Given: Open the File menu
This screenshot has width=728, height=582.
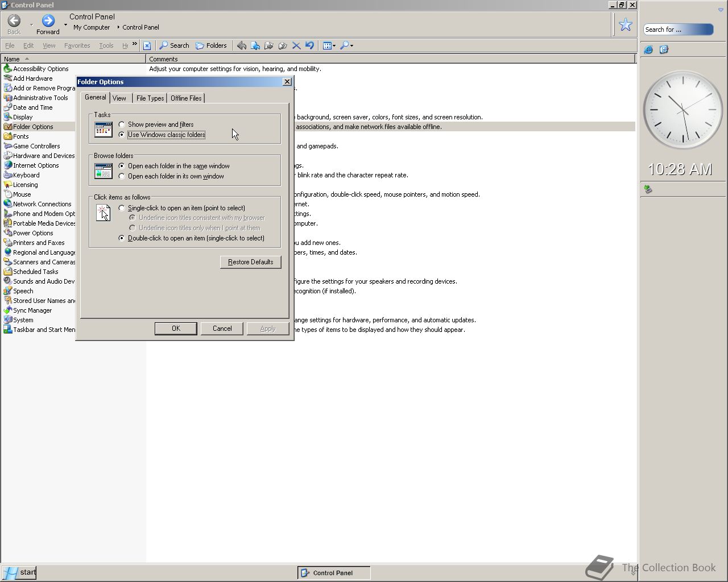Looking at the screenshot, I should tap(10, 45).
